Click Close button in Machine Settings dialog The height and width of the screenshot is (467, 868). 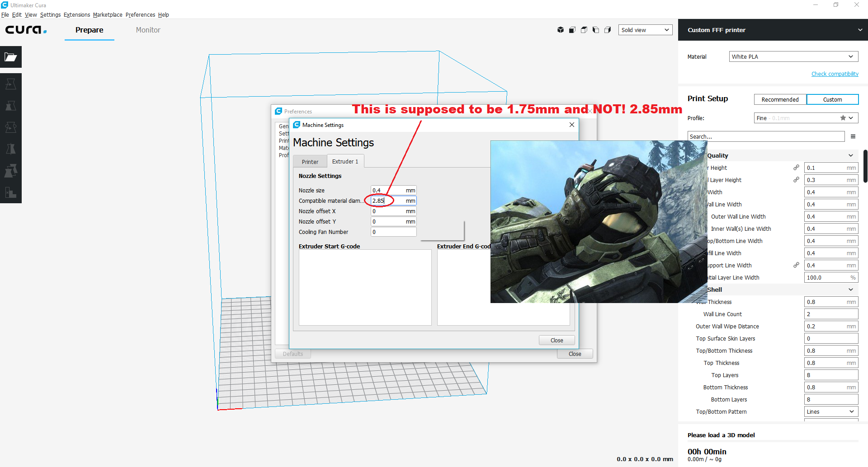(557, 340)
